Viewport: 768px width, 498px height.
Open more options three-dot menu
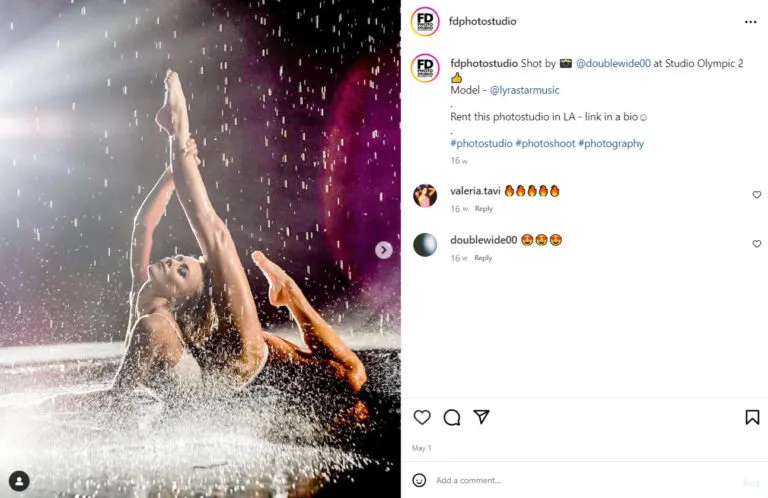[x=750, y=21]
